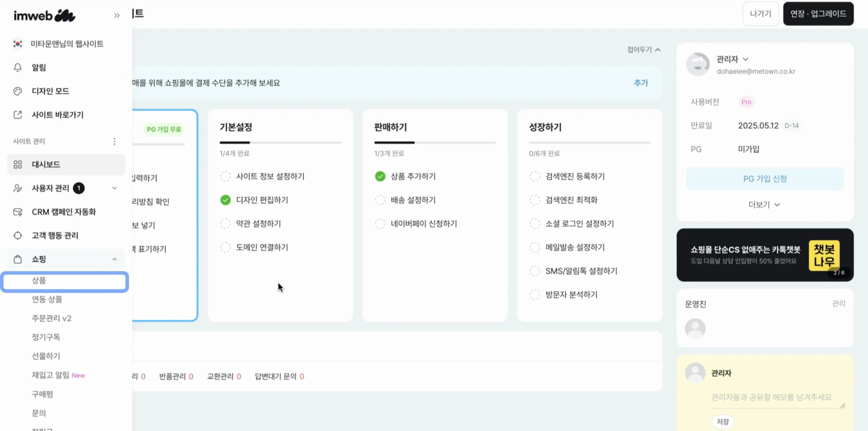
Task: Click the 고객 행동 관리 target icon
Action: [x=17, y=235]
